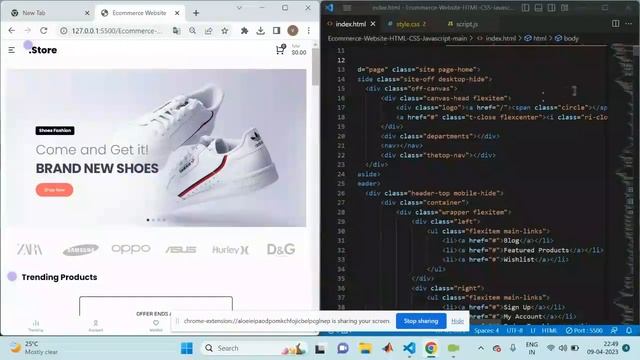
Task: Click Port: 5500 Live Server status item
Action: 584,331
